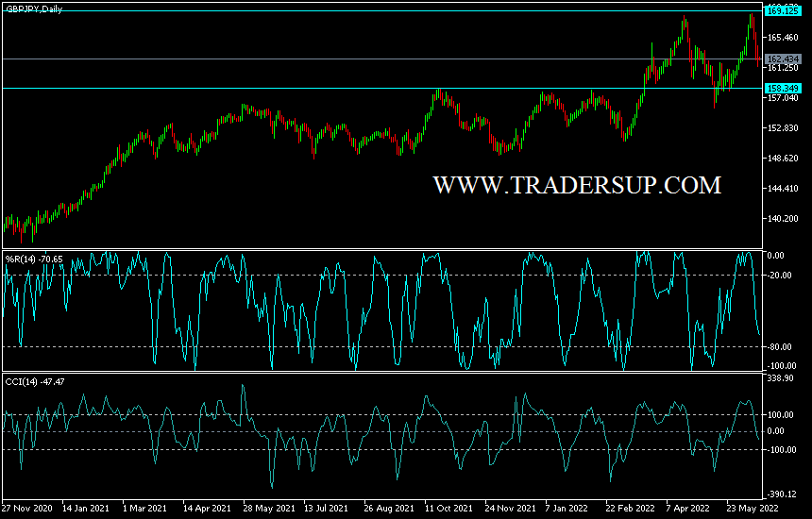Click the 13 Jul 2021 date label
This screenshot has height=519, width=812.
pos(328,508)
